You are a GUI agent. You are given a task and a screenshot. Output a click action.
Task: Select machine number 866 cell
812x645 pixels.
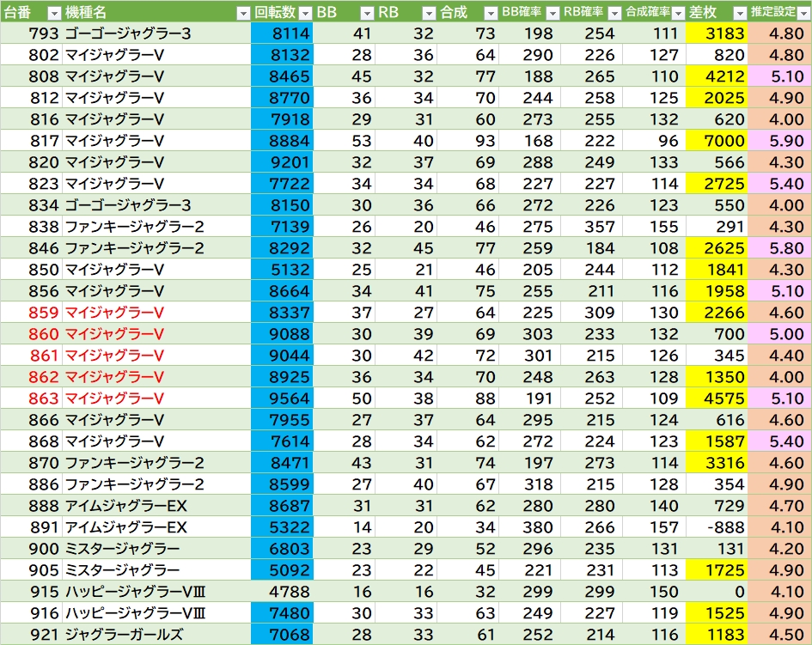(x=31, y=420)
